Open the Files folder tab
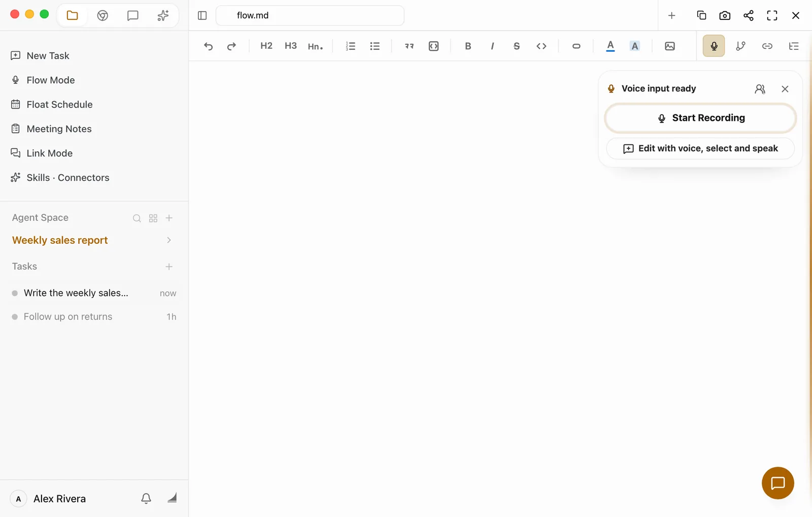Screen dimensions: 812x517 [x=73, y=15]
